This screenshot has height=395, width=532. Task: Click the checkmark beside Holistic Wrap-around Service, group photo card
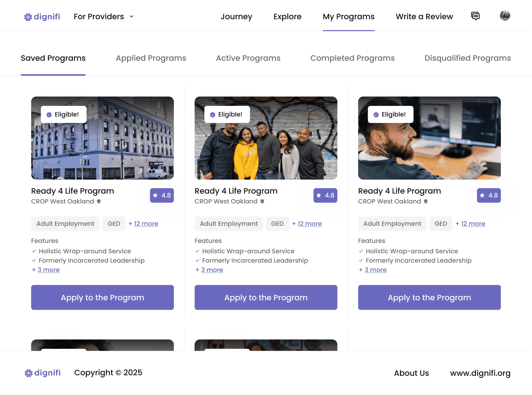tap(197, 251)
